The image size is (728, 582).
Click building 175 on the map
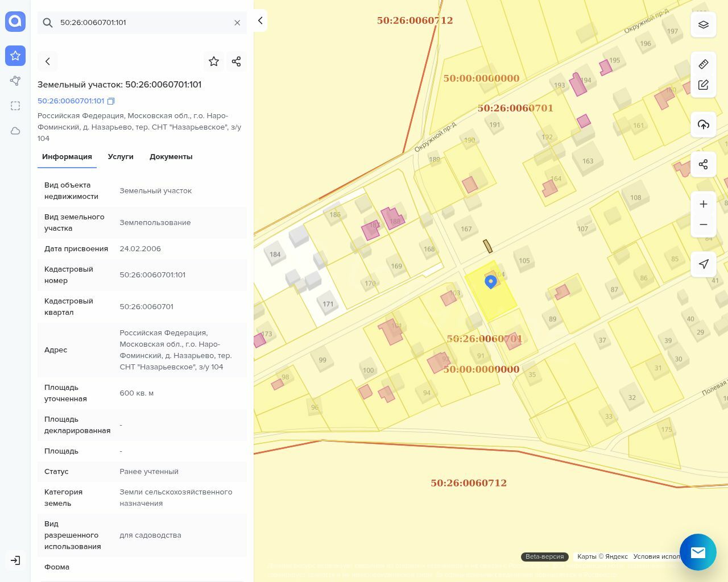coord(667,429)
